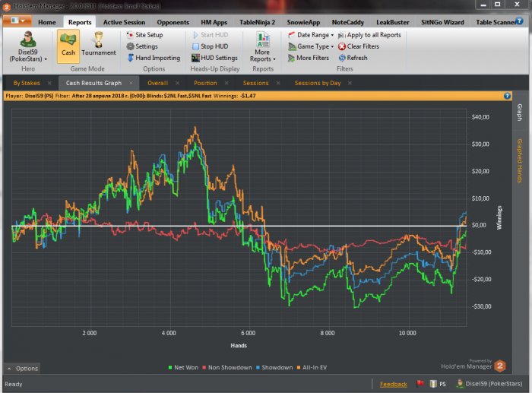Open HUD Settings

tap(214, 58)
